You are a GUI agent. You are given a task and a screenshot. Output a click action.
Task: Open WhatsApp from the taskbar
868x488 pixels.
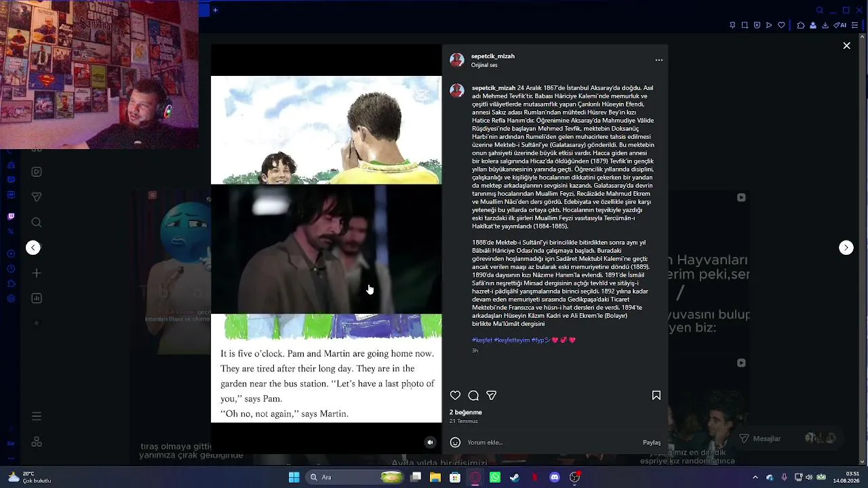pos(495,477)
